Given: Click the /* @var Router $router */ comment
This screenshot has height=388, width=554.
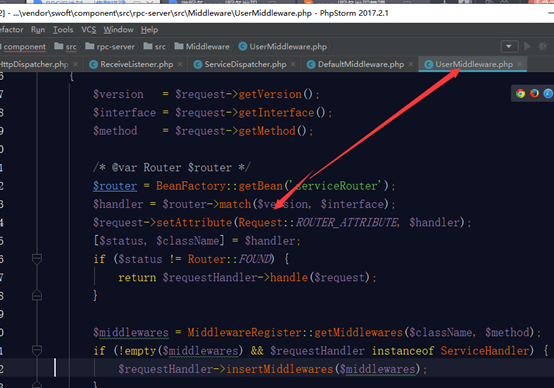Looking at the screenshot, I should click(x=172, y=167).
